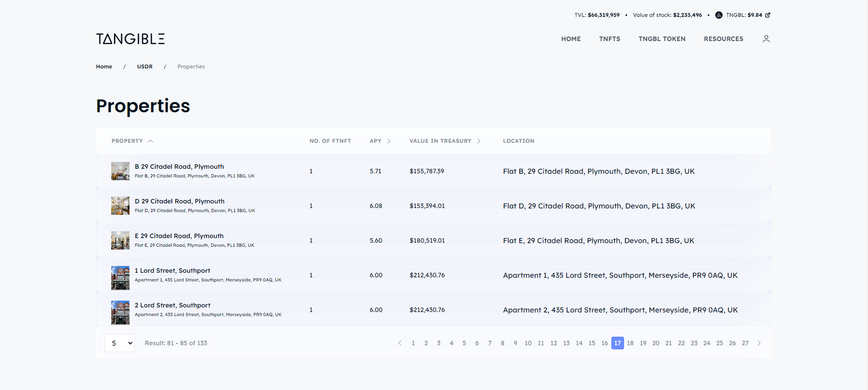Click the Tangible logo
Viewport: 868px width, 390px height.
[x=130, y=39]
